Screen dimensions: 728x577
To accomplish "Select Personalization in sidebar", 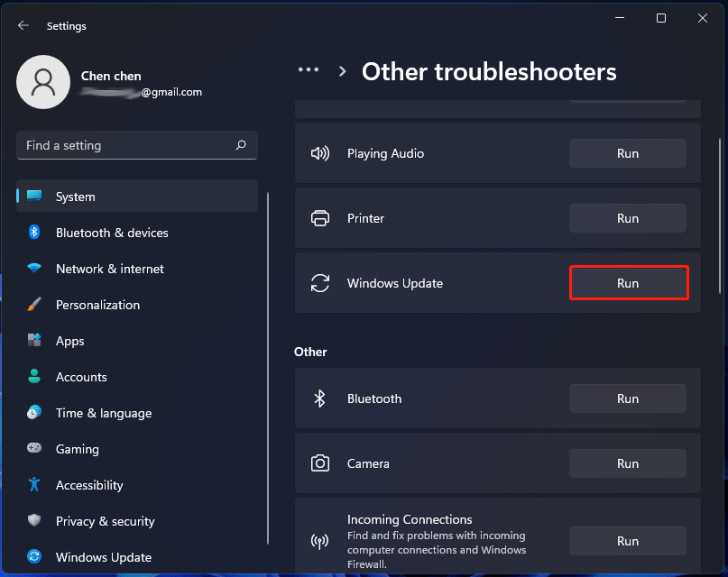I will (137, 305).
